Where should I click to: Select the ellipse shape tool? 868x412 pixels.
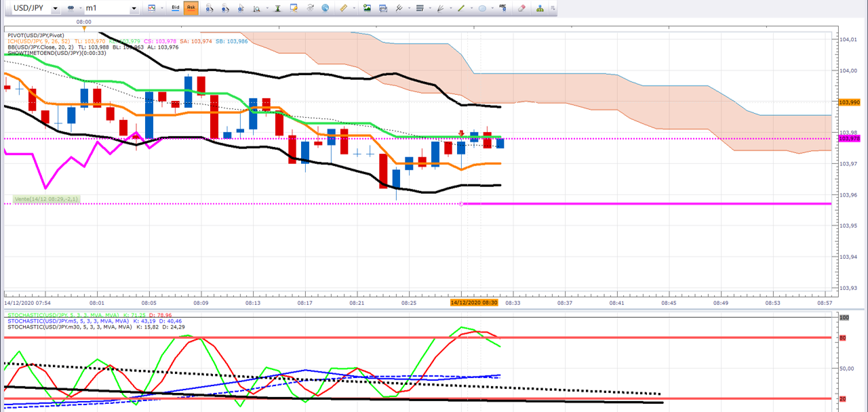[x=482, y=8]
